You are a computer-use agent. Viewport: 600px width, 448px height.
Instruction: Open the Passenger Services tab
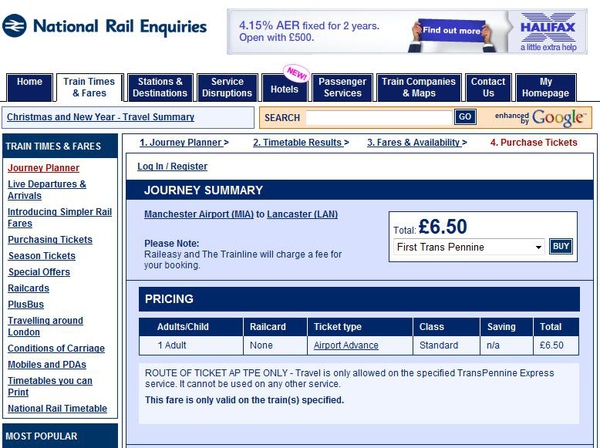pos(342,87)
